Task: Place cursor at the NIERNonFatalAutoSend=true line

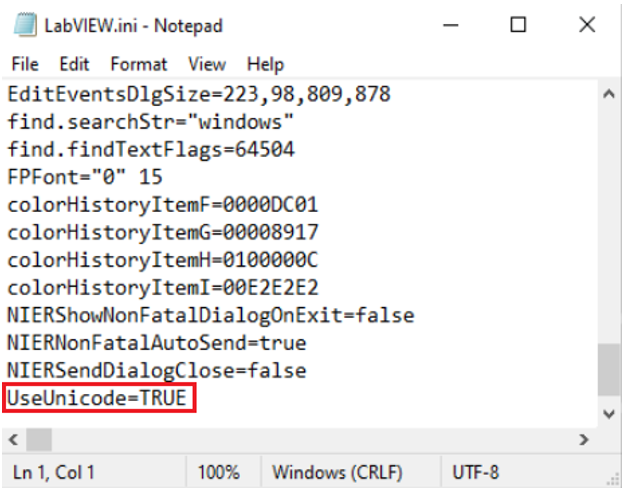Action: click(x=156, y=343)
